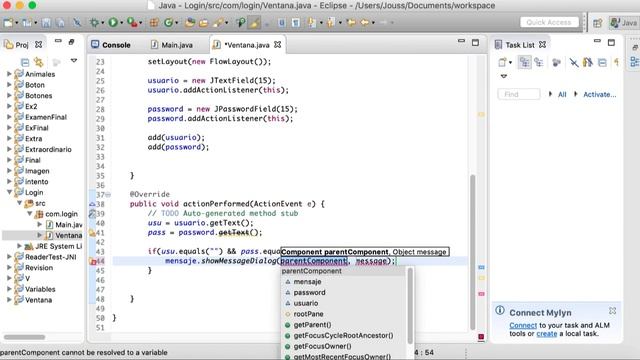Screen dimensions: 640x360
Task: Jump to Last Edit Location icon
Action: click(x=351, y=23)
